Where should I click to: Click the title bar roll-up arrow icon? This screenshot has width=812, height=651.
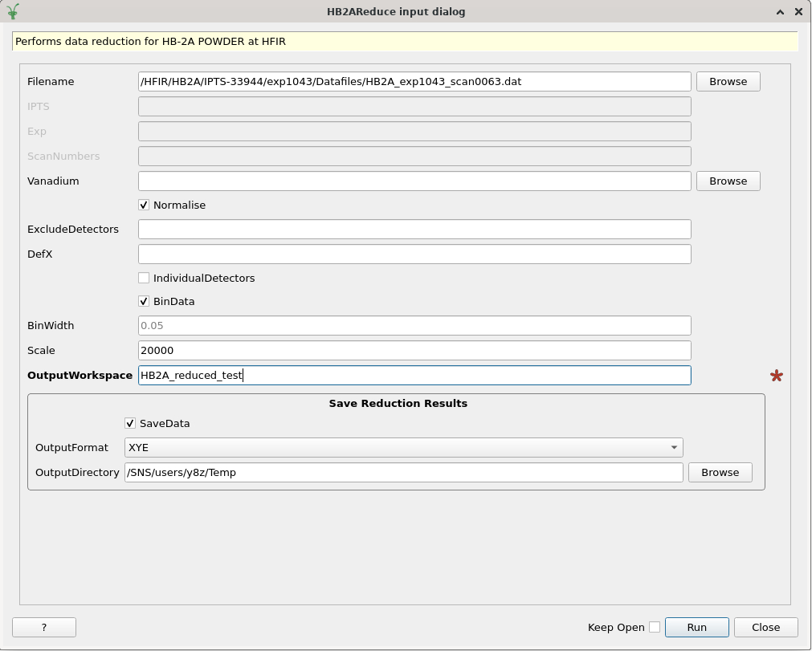pos(780,12)
